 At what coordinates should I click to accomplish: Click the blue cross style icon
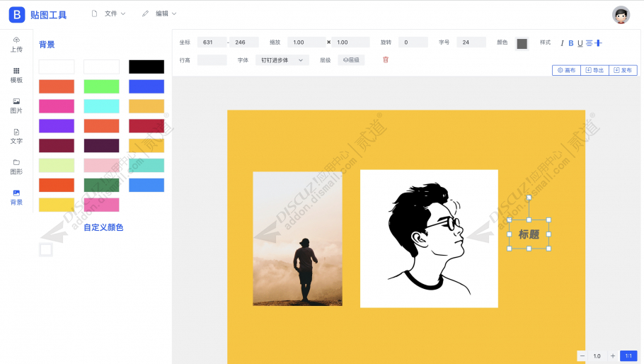click(598, 42)
